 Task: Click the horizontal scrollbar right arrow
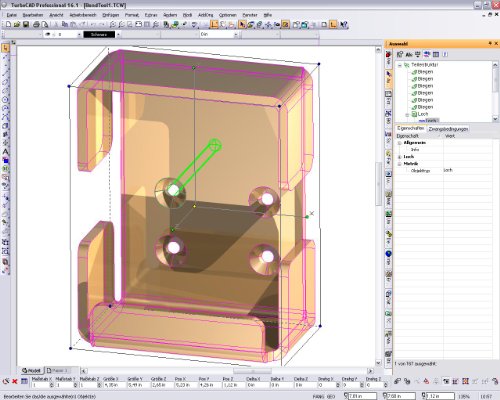click(x=370, y=371)
